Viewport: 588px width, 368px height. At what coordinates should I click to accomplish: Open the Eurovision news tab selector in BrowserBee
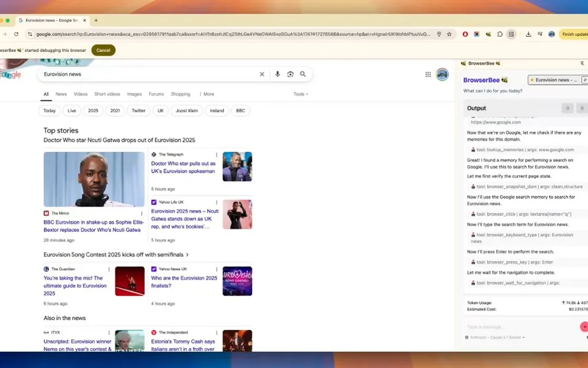point(554,80)
